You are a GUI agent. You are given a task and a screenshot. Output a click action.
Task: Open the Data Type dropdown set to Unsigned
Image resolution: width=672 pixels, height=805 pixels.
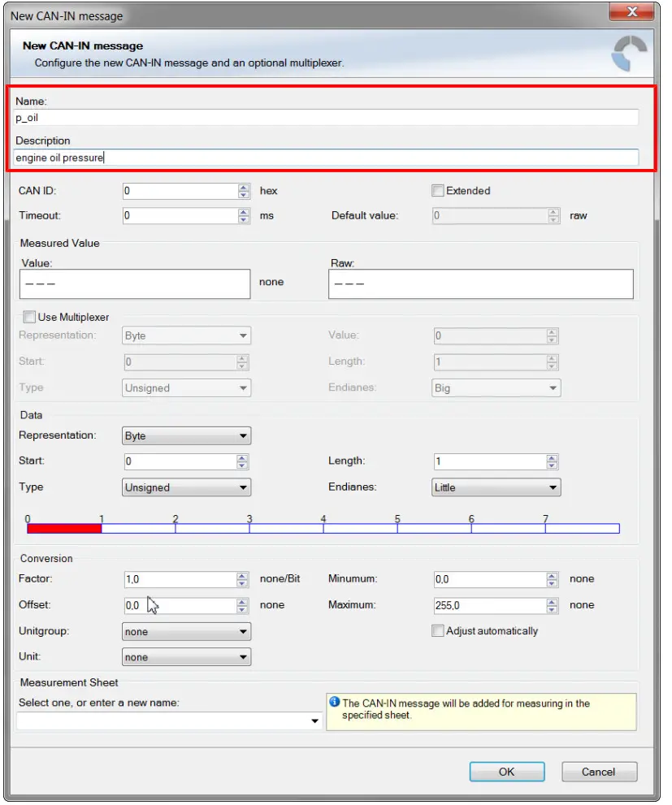186,487
